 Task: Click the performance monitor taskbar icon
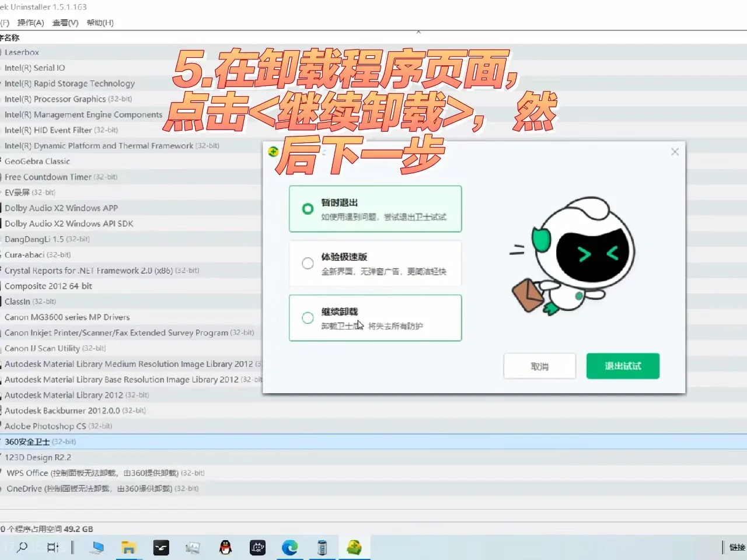pos(193,547)
